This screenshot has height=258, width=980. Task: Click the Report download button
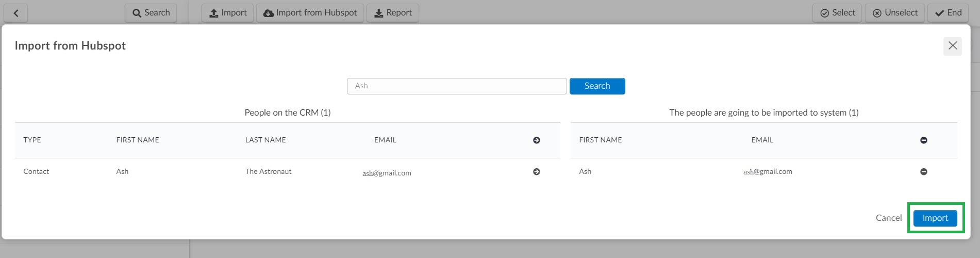(x=393, y=13)
